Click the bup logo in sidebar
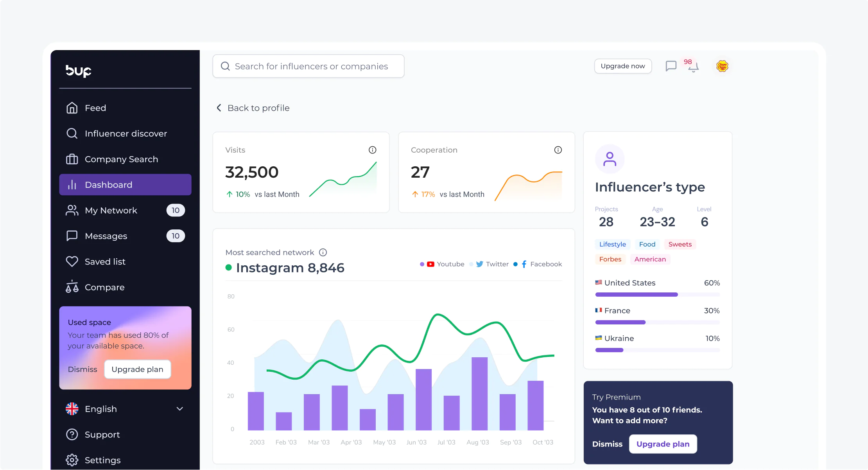 [78, 71]
